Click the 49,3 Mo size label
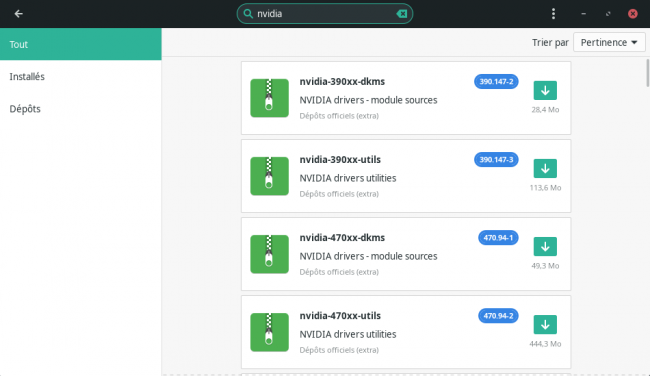Screen dimensions: 650x376 pyautogui.click(x=545, y=266)
